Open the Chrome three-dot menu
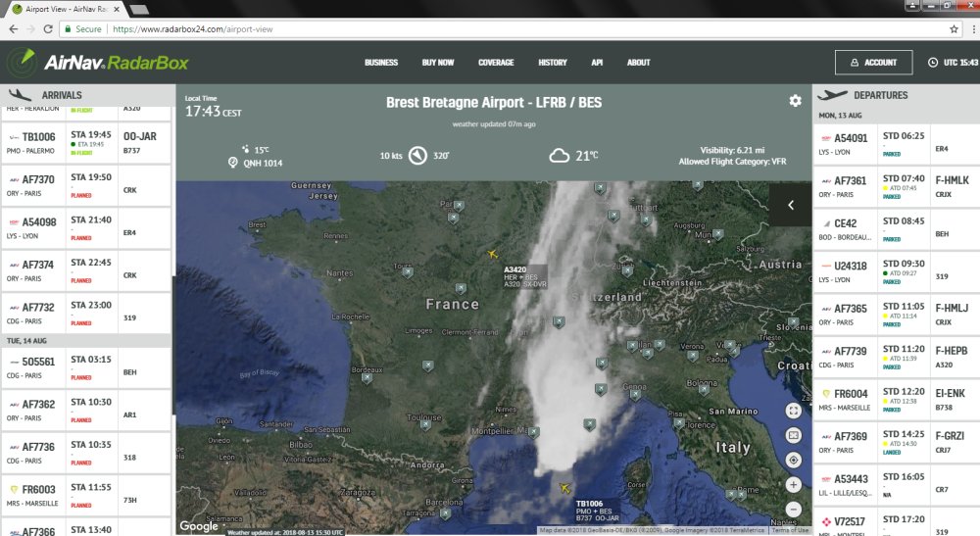Image resolution: width=980 pixels, height=536 pixels. [973, 28]
